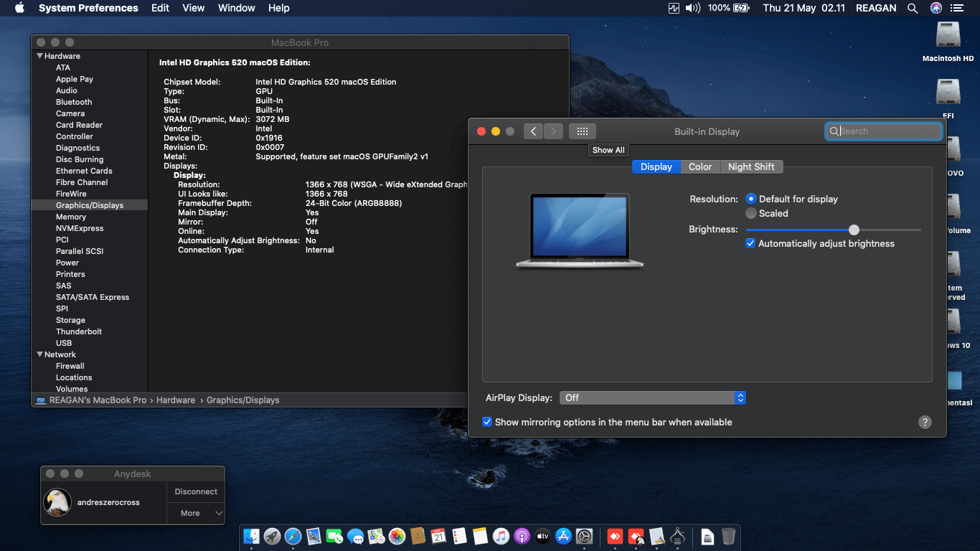Screen dimensions: 980x551
Task: Open the help question mark button
Action: click(925, 423)
